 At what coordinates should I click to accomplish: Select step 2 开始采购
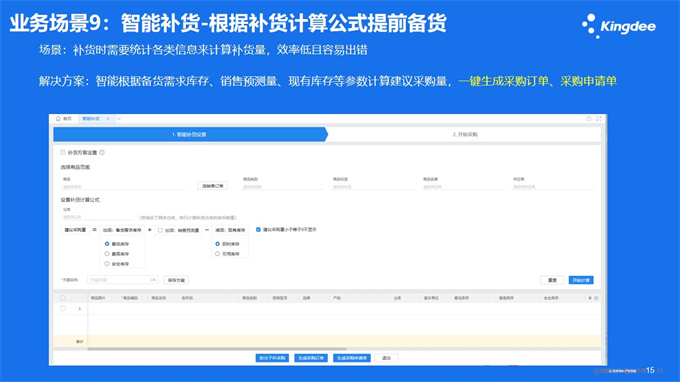[465, 134]
